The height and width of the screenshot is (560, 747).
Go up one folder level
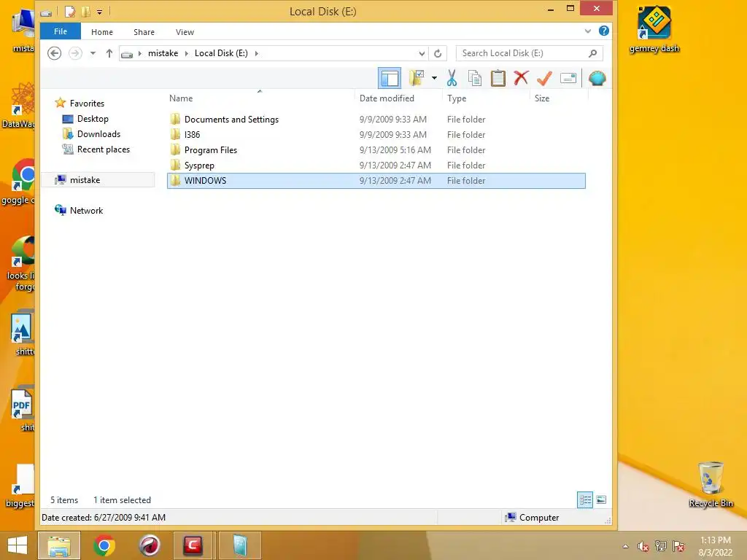click(x=109, y=53)
